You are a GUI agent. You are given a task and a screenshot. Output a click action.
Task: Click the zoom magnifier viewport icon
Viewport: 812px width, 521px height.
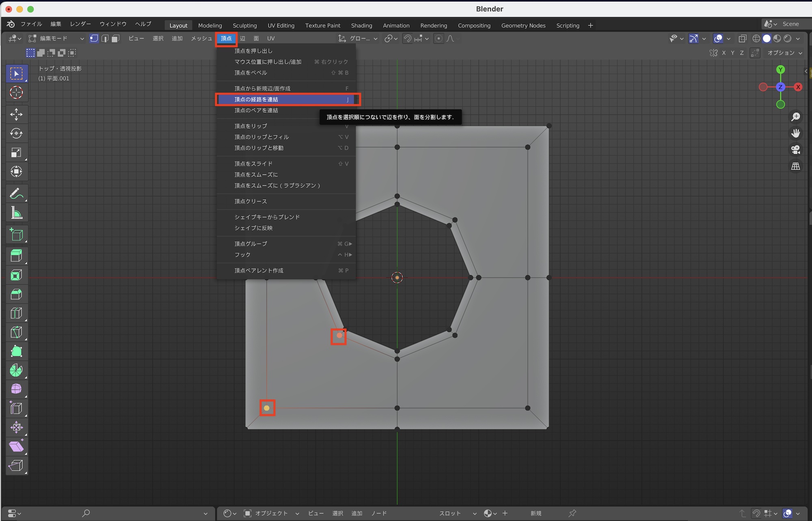pos(796,117)
